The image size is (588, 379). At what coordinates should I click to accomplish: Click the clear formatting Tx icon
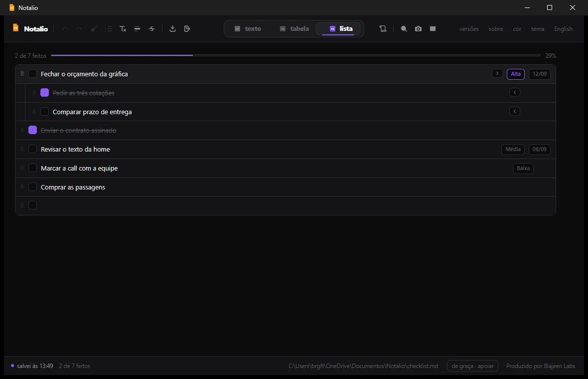123,29
